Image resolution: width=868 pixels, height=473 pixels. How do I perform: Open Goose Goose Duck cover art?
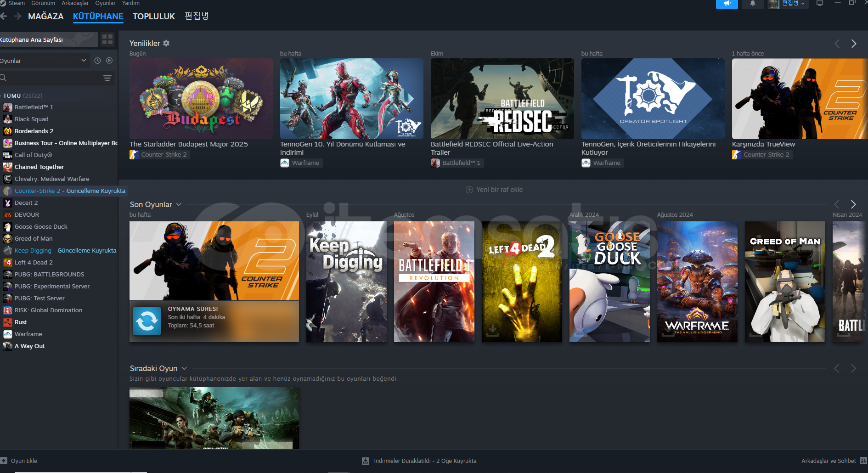[609, 282]
